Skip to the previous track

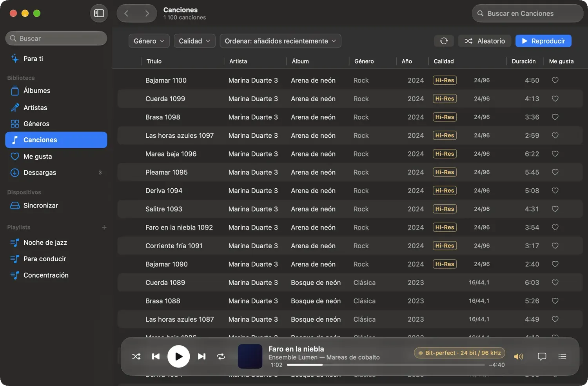[156, 357]
